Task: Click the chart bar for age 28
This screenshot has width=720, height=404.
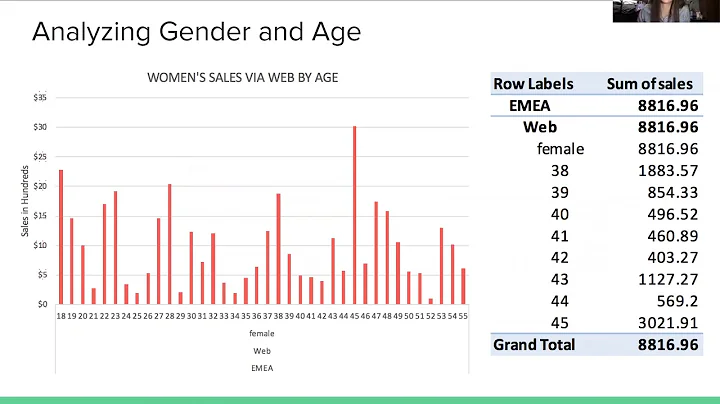Action: click(169, 244)
